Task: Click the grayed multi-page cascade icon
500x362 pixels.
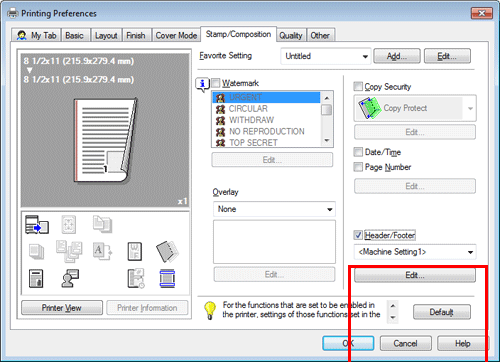Action: point(69,251)
